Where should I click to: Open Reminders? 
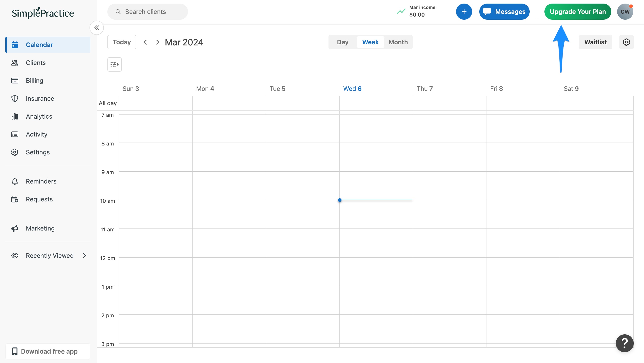(x=48, y=181)
